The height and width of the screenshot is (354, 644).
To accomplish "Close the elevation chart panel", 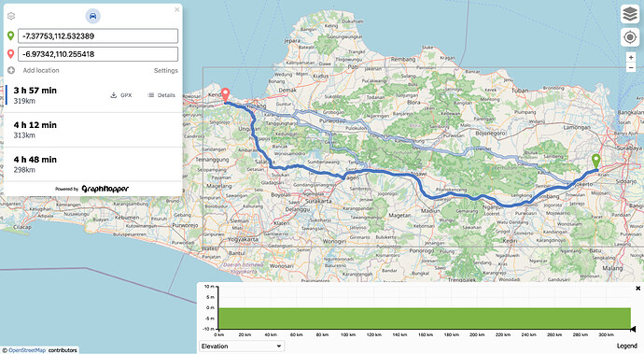I will coord(637,289).
